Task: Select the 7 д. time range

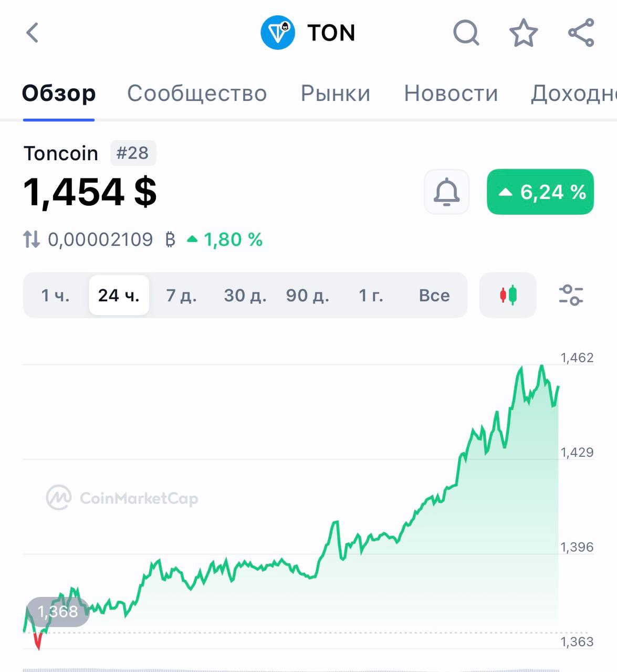Action: [181, 296]
